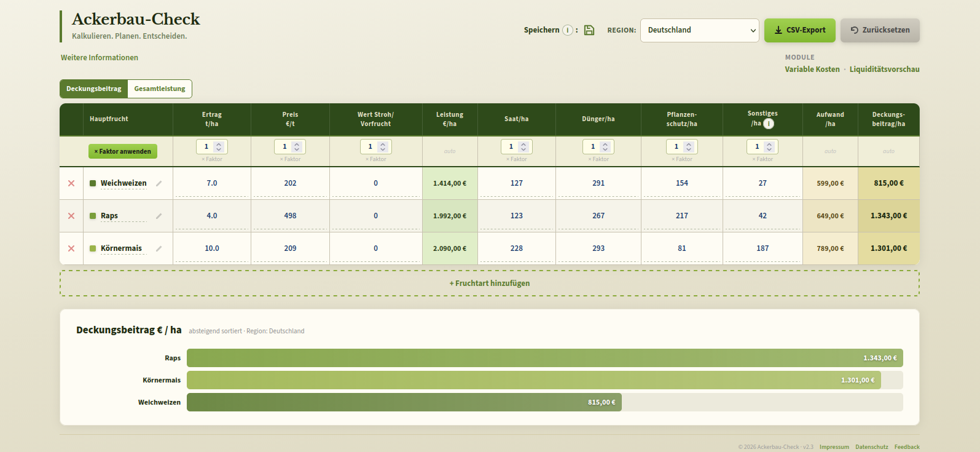Adjust the Preis factor stepper
Image resolution: width=980 pixels, height=452 pixels.
(x=296, y=147)
